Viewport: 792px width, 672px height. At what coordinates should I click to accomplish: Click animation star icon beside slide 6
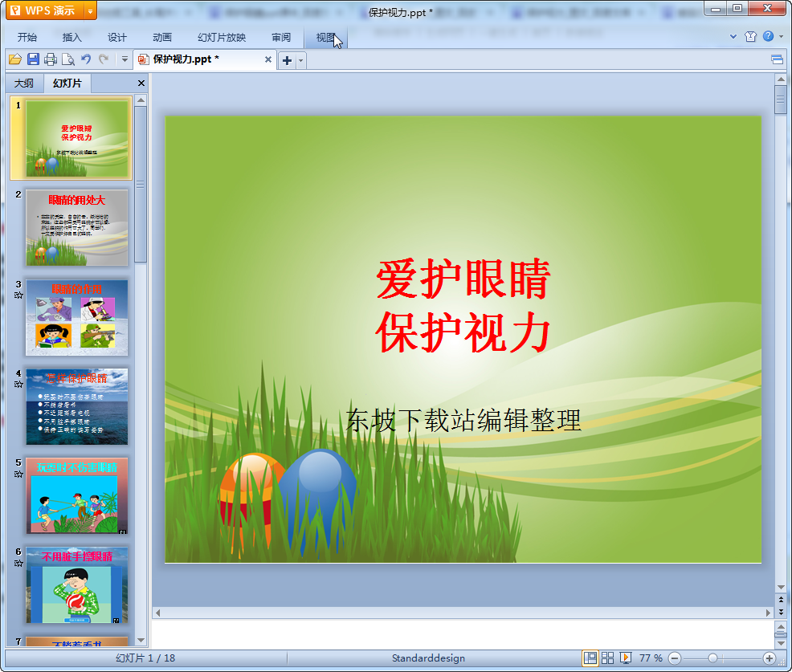18,564
